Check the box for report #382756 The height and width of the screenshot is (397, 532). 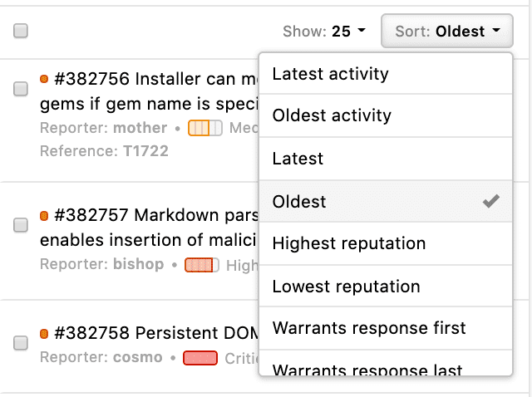click(21, 89)
